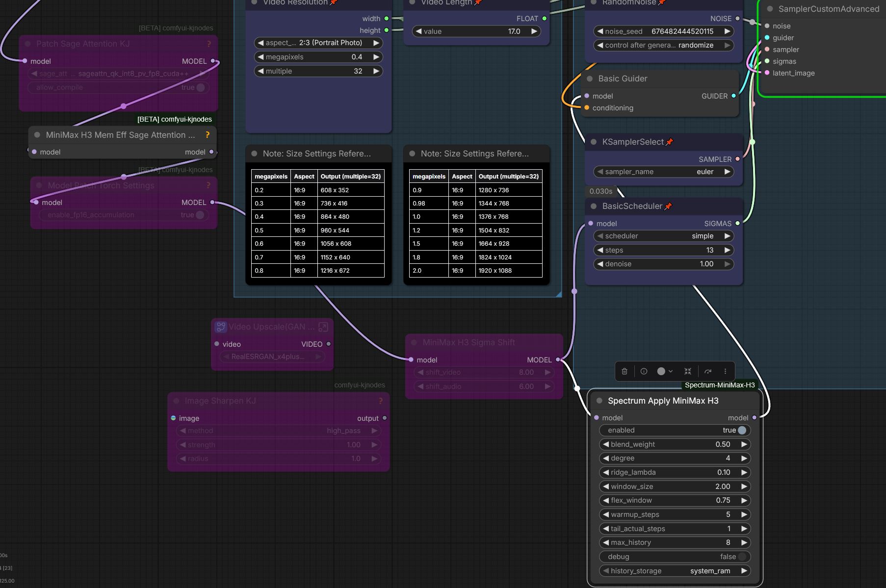Collapse the Image Sharpen KJ node dot
This screenshot has width=886, height=588.
[176, 401]
